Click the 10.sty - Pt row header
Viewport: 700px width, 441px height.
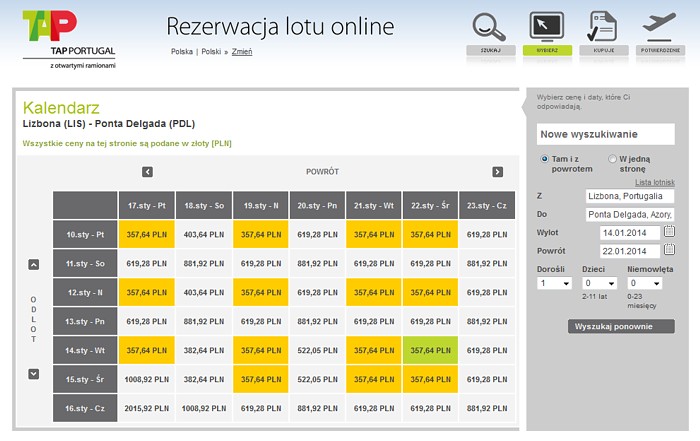click(x=85, y=234)
